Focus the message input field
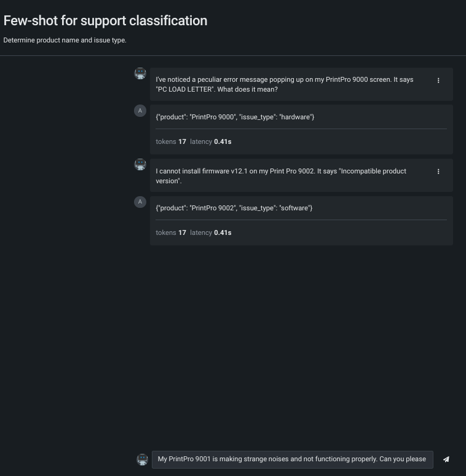466x476 pixels. [x=292, y=459]
